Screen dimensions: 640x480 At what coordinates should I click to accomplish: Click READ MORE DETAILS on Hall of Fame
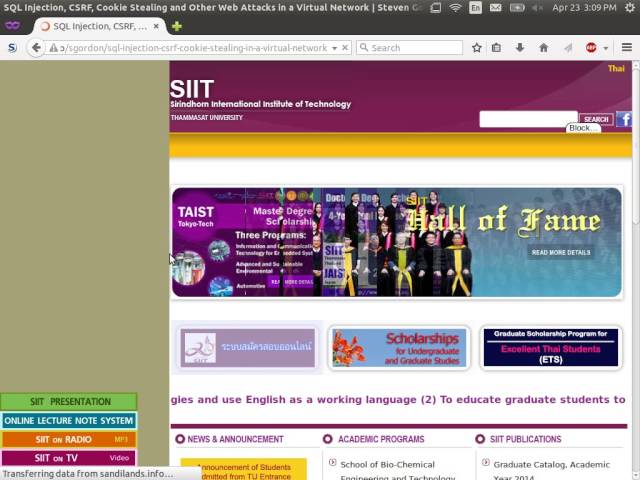(560, 253)
